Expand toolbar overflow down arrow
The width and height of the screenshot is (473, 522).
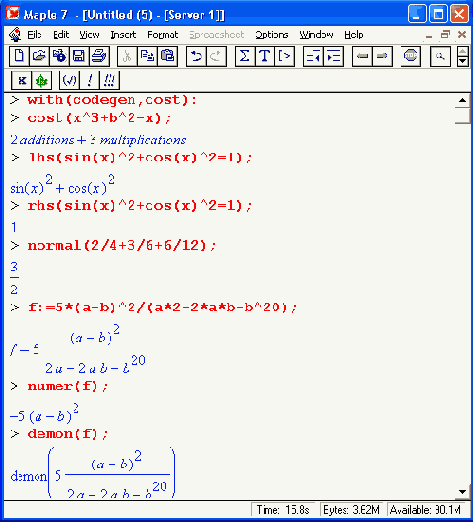tap(463, 61)
